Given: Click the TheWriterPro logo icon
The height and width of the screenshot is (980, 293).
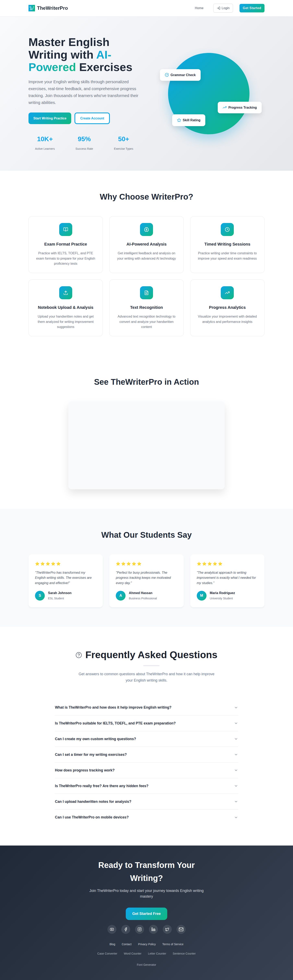Looking at the screenshot, I should [x=32, y=8].
